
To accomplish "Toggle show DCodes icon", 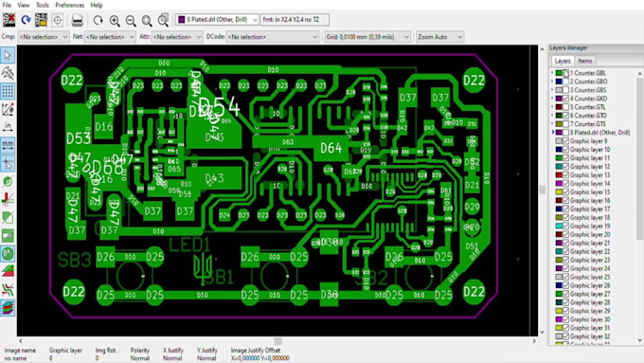I will tap(8, 254).
